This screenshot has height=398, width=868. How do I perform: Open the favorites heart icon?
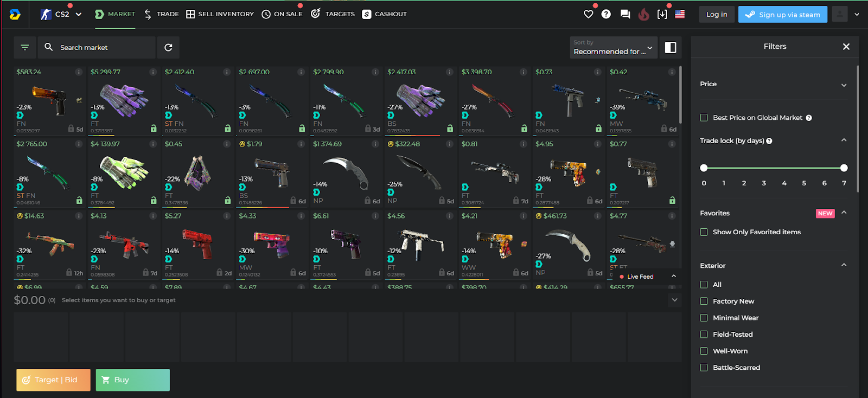589,14
